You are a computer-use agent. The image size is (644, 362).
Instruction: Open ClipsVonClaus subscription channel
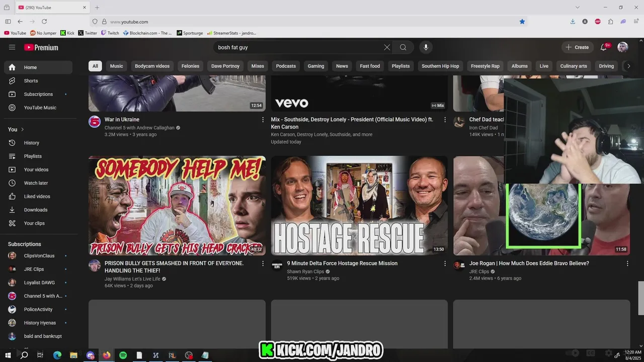click(x=38, y=256)
